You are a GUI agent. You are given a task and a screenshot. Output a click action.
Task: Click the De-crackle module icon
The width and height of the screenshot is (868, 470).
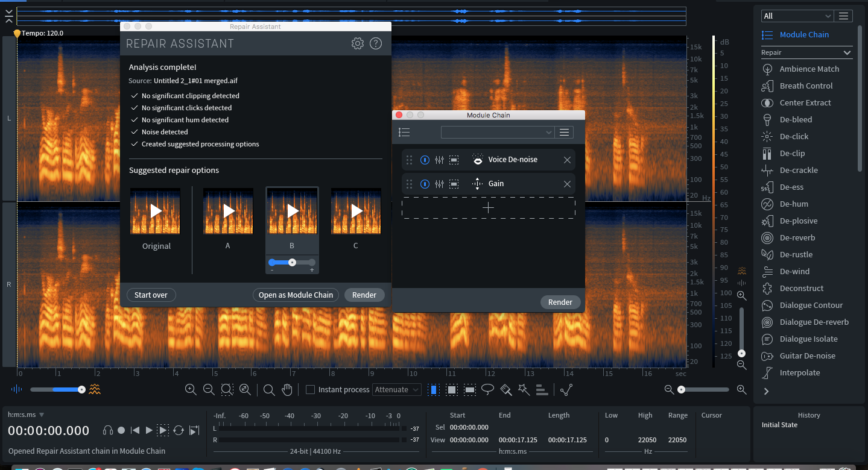pyautogui.click(x=767, y=171)
